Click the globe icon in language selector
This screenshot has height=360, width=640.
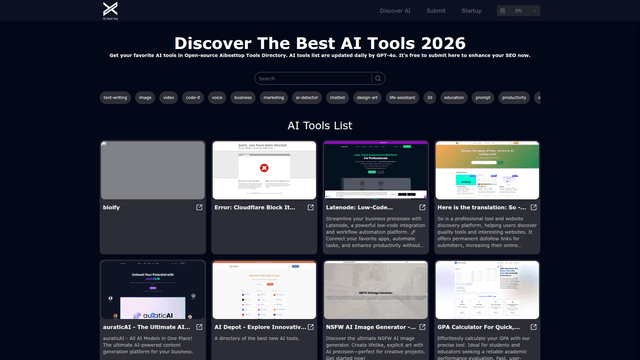503,11
